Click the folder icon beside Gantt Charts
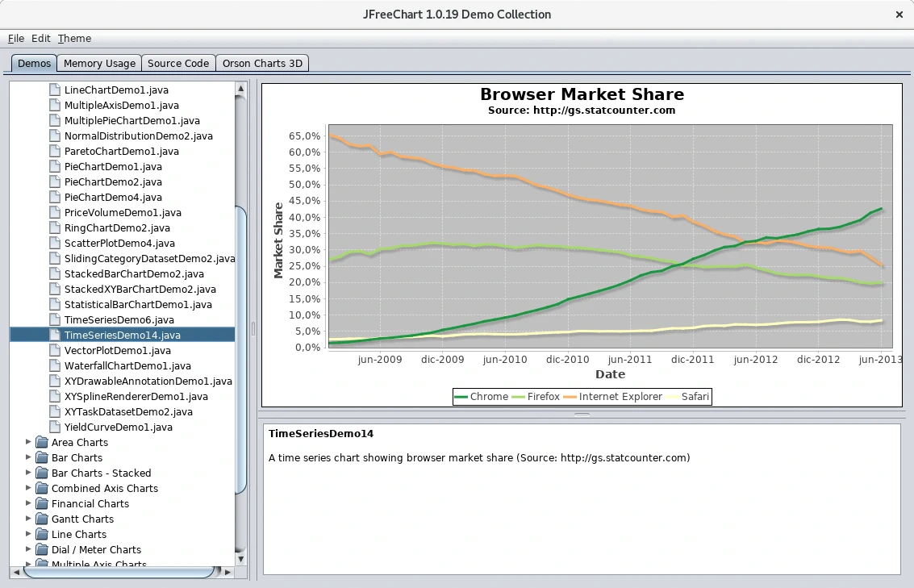This screenshot has width=914, height=588. [x=41, y=519]
